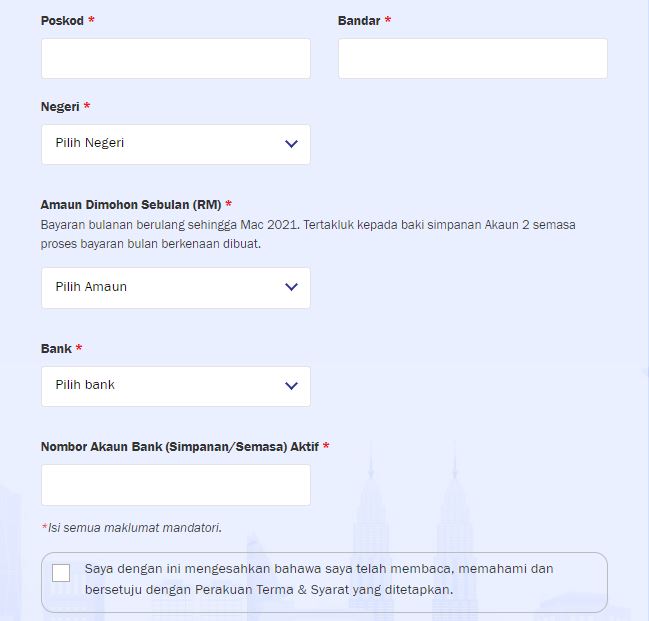Click the 'Nombor Akaun Bank (Simpanan/Semasa) Aktif' label

[180, 447]
